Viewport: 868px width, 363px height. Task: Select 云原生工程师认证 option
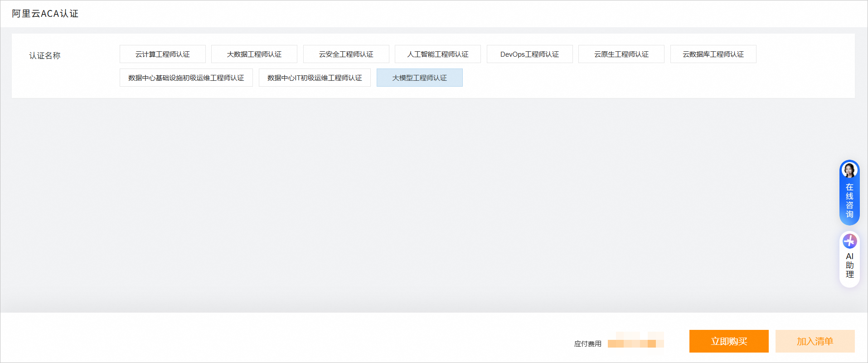click(621, 54)
